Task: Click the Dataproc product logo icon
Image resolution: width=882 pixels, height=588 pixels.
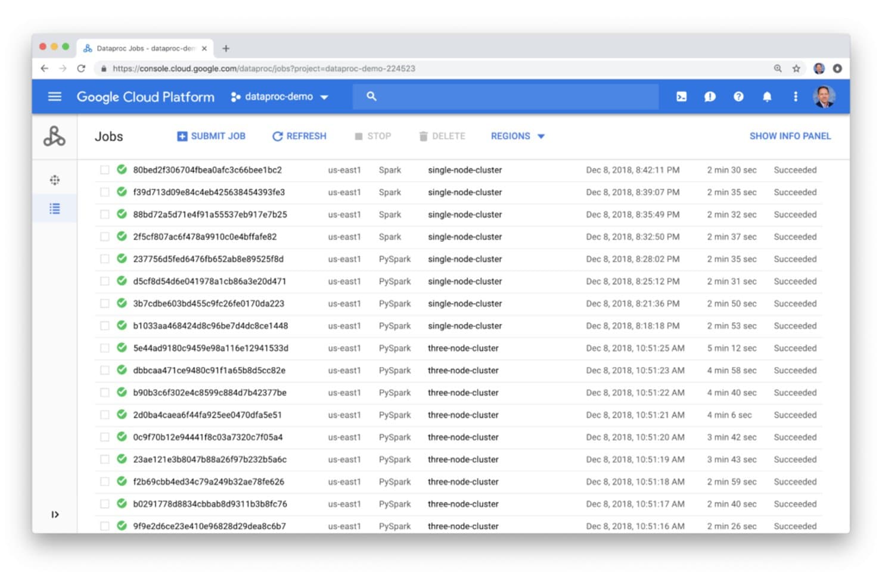Action: [x=54, y=136]
